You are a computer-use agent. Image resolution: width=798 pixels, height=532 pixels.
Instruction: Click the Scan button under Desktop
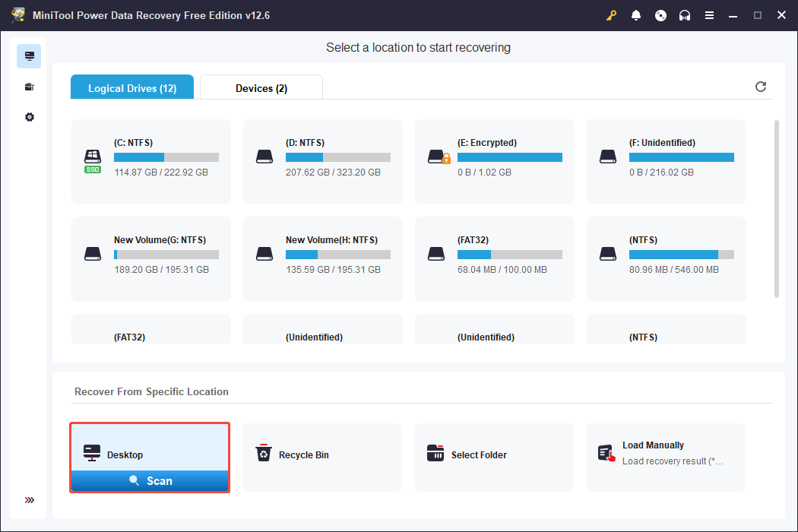pyautogui.click(x=150, y=480)
